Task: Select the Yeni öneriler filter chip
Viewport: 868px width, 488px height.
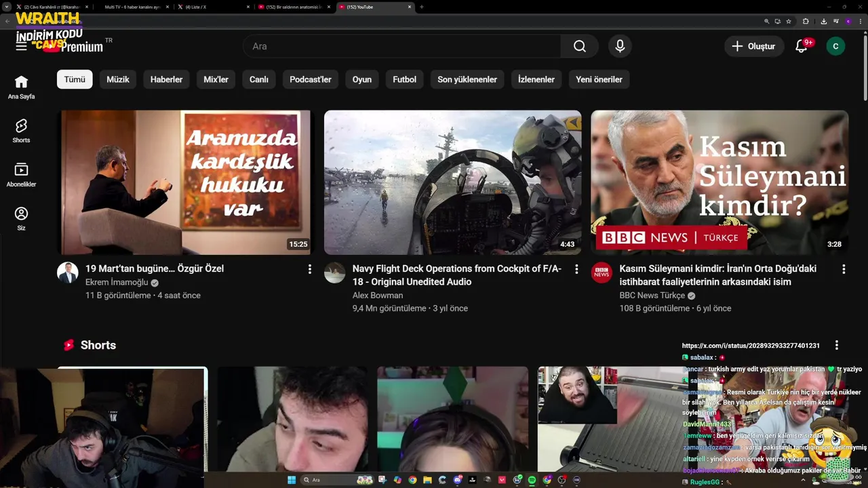Action: [x=599, y=79]
